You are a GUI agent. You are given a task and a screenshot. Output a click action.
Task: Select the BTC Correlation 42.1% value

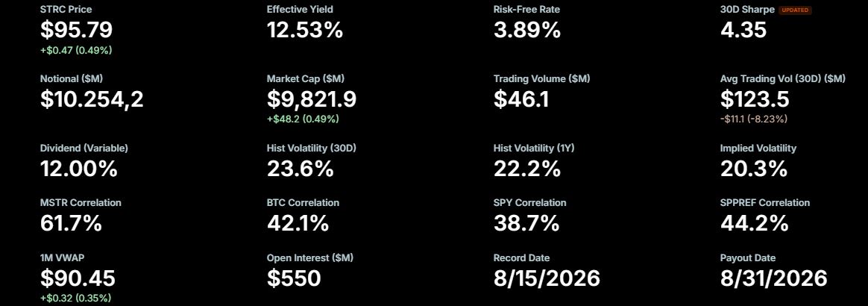(298, 223)
